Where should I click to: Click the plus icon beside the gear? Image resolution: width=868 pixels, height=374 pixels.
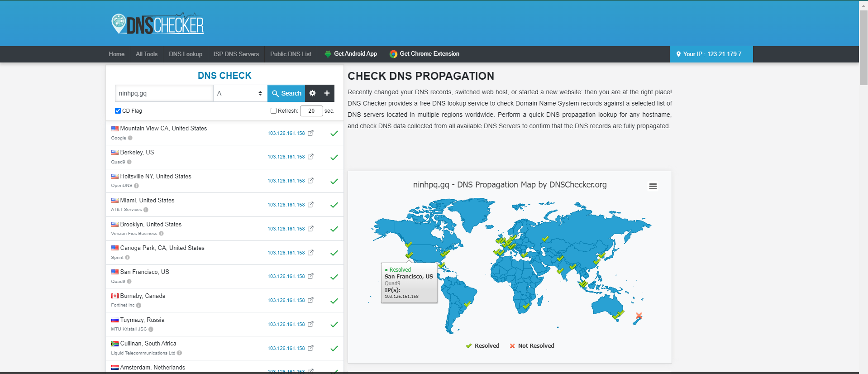[x=327, y=93]
